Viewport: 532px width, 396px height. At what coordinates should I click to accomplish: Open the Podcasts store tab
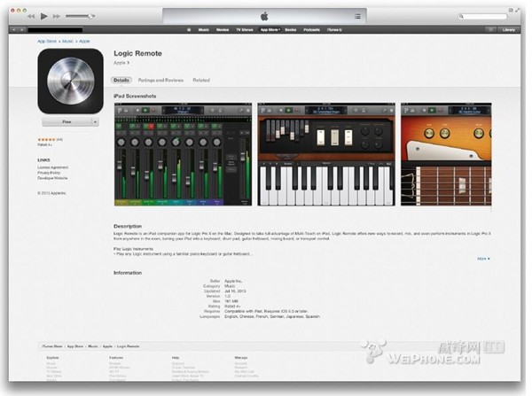[311, 30]
